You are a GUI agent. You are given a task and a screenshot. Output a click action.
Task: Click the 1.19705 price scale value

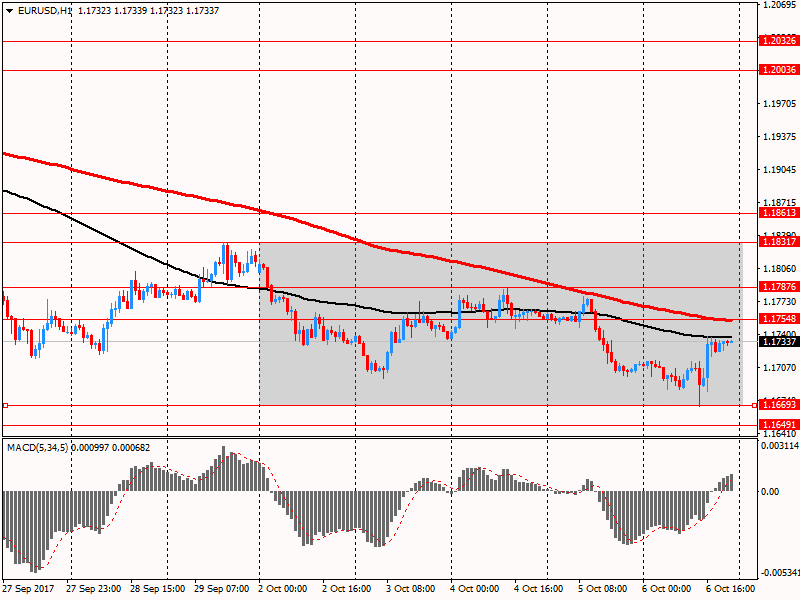(779, 104)
